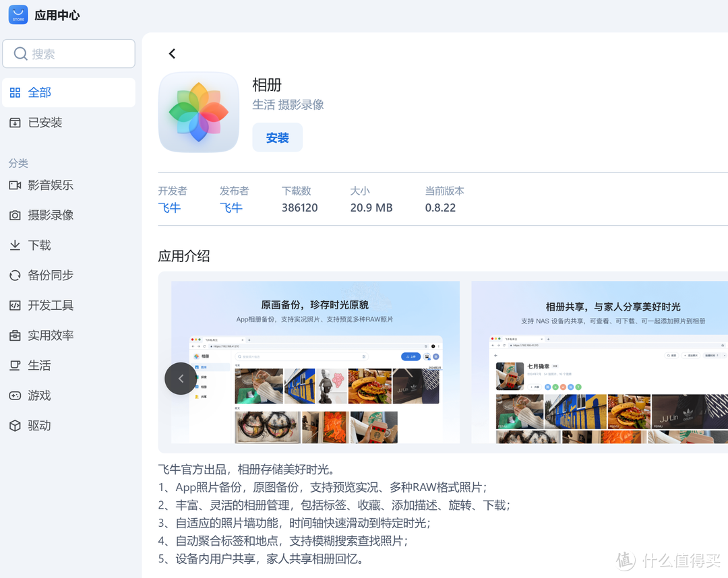Click the 安装 install button
The image size is (728, 578).
[x=277, y=137]
